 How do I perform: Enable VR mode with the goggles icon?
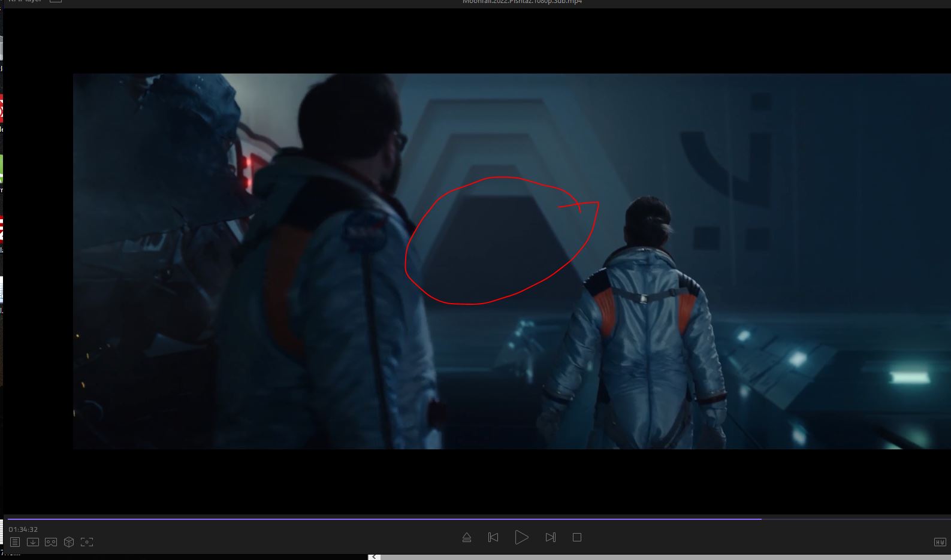click(x=51, y=542)
